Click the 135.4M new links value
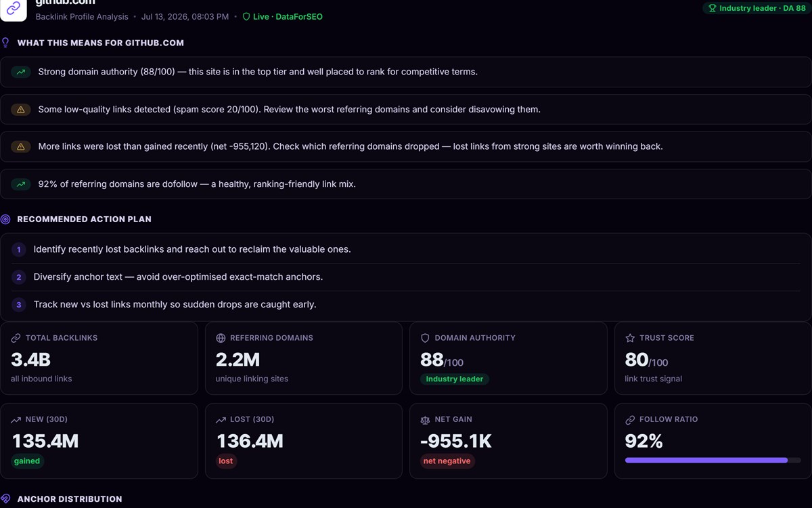The height and width of the screenshot is (508, 812). (x=45, y=442)
